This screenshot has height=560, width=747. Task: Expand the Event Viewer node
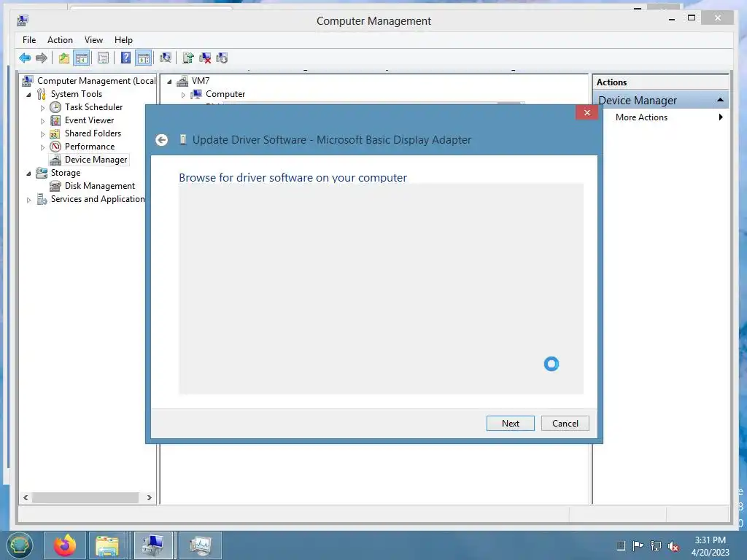pos(42,121)
